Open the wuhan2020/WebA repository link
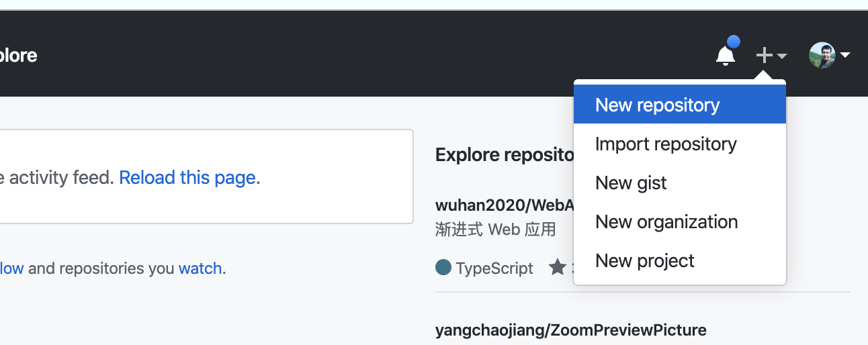The height and width of the screenshot is (345, 868). pos(504,205)
